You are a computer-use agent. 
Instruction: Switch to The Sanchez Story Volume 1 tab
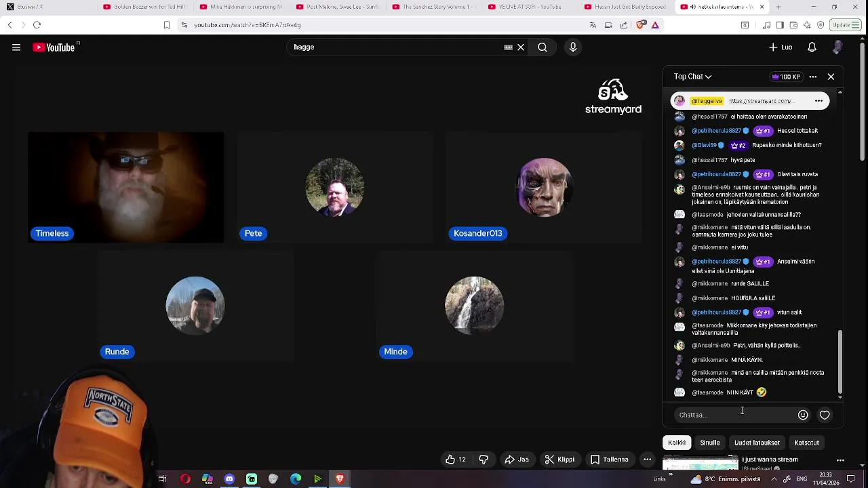click(433, 7)
